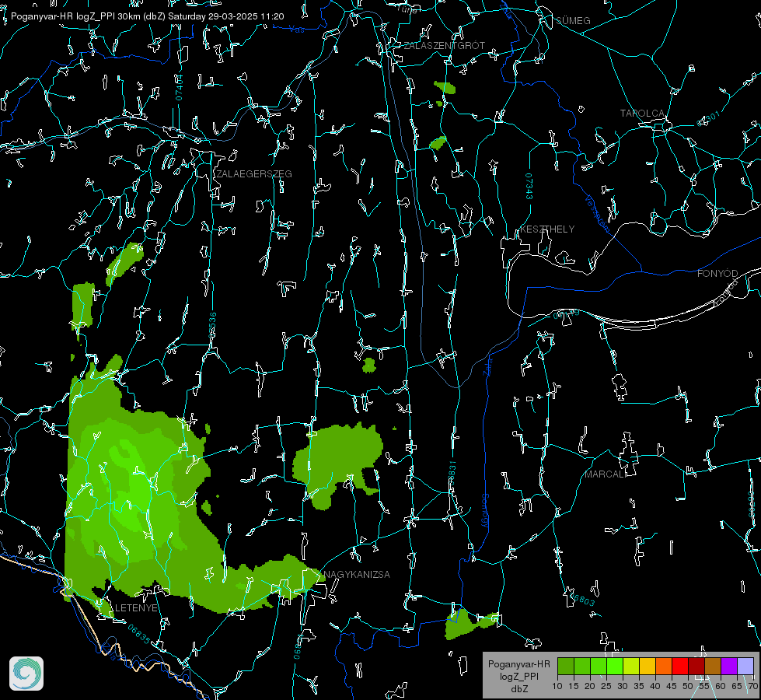The image size is (761, 700).
Task: Click the ZALASZENTGRÓT town label
Action: coord(444,46)
